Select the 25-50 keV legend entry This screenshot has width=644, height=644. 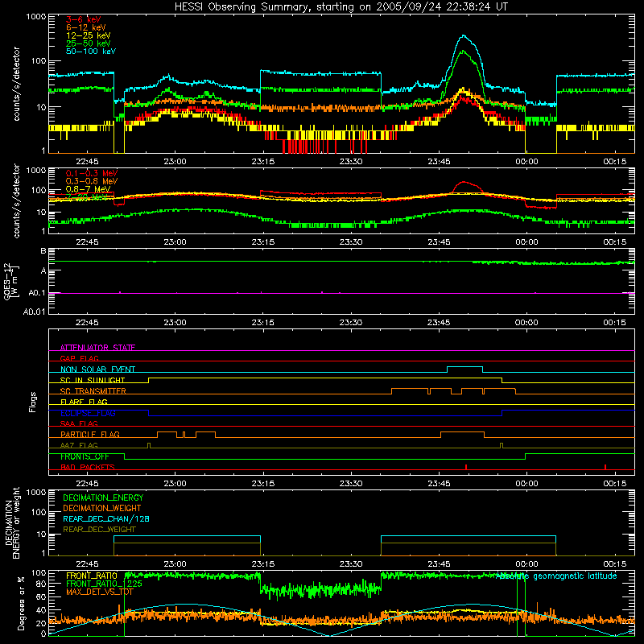(89, 43)
